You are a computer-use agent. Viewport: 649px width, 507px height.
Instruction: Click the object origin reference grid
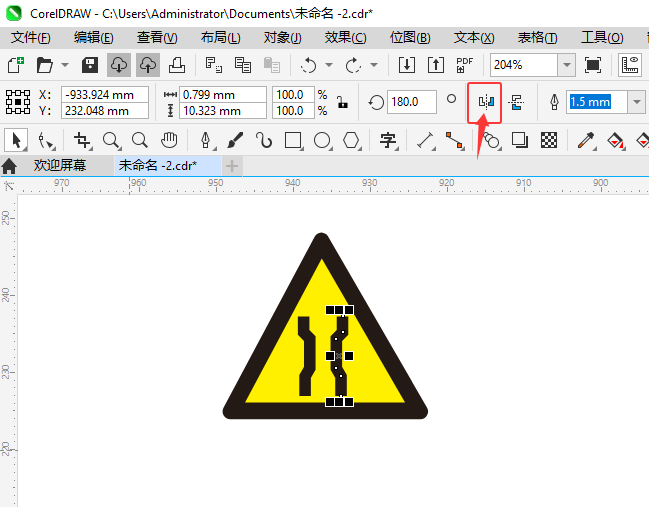point(18,102)
